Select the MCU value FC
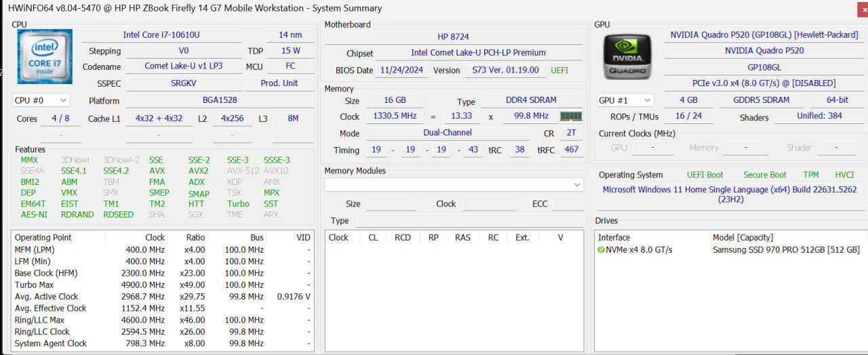 tap(290, 66)
